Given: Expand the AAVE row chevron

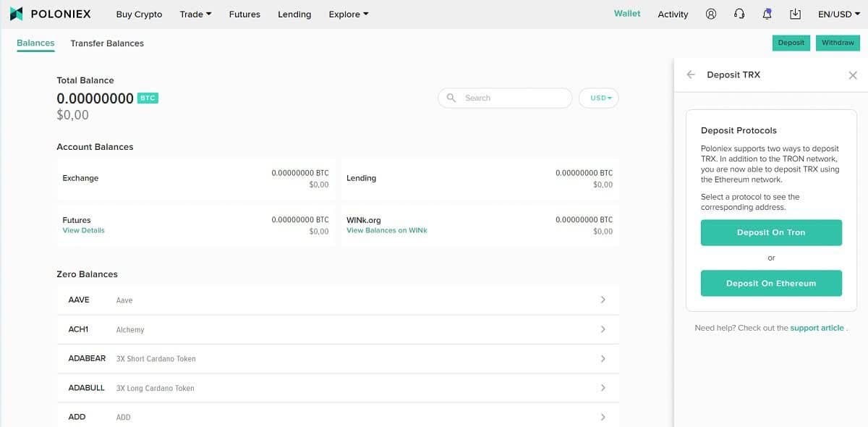Looking at the screenshot, I should tap(603, 300).
